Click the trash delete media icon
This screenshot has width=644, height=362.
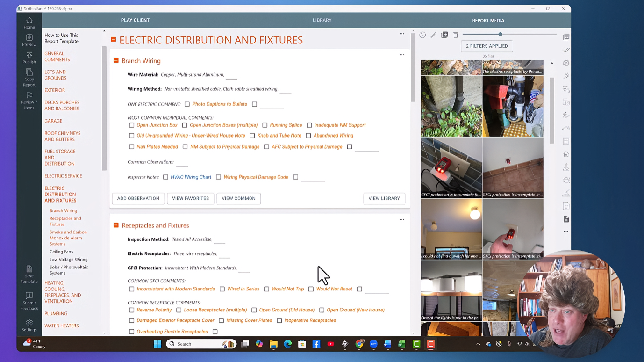click(456, 35)
